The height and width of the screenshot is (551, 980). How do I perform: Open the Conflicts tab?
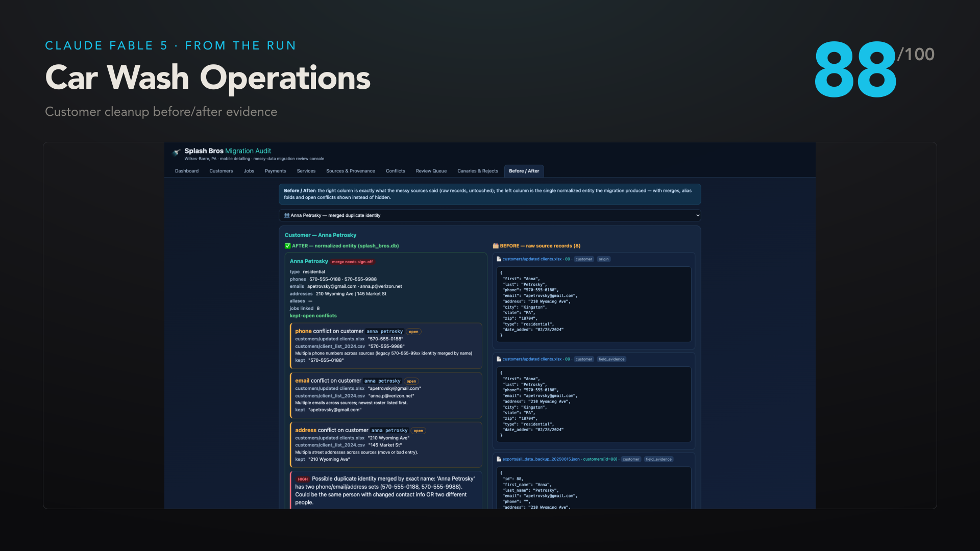(396, 171)
